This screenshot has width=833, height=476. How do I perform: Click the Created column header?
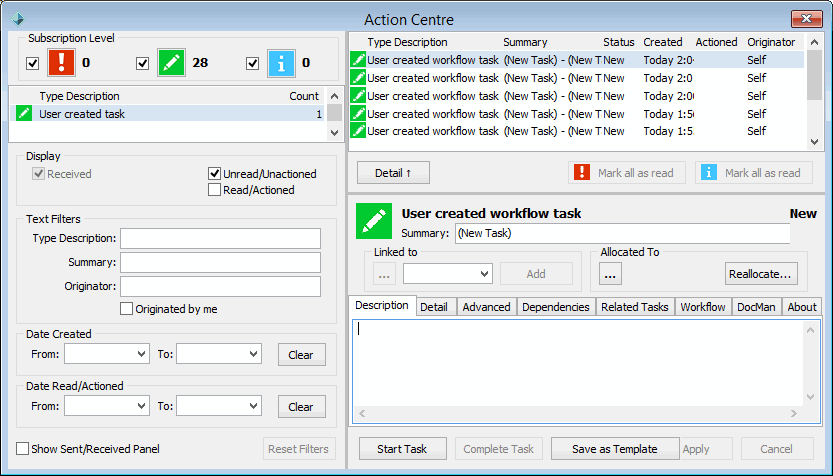(x=662, y=42)
